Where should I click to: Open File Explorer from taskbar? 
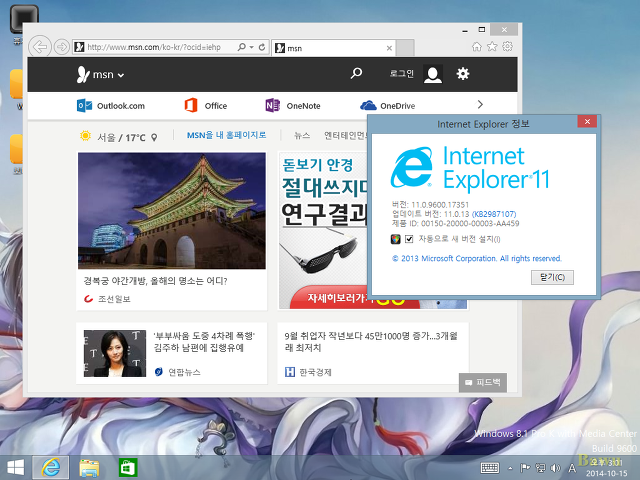[x=89, y=468]
